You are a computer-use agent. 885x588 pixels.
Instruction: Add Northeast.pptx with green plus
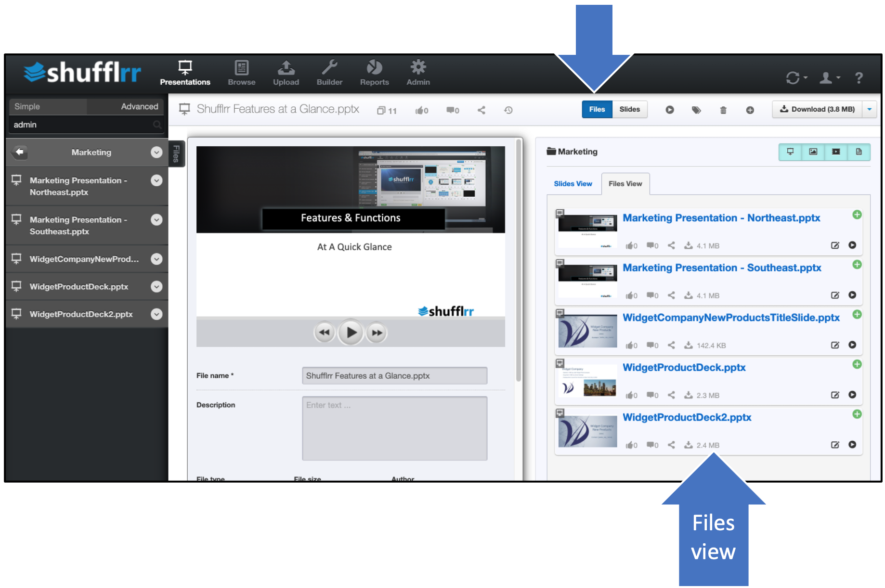click(x=857, y=215)
